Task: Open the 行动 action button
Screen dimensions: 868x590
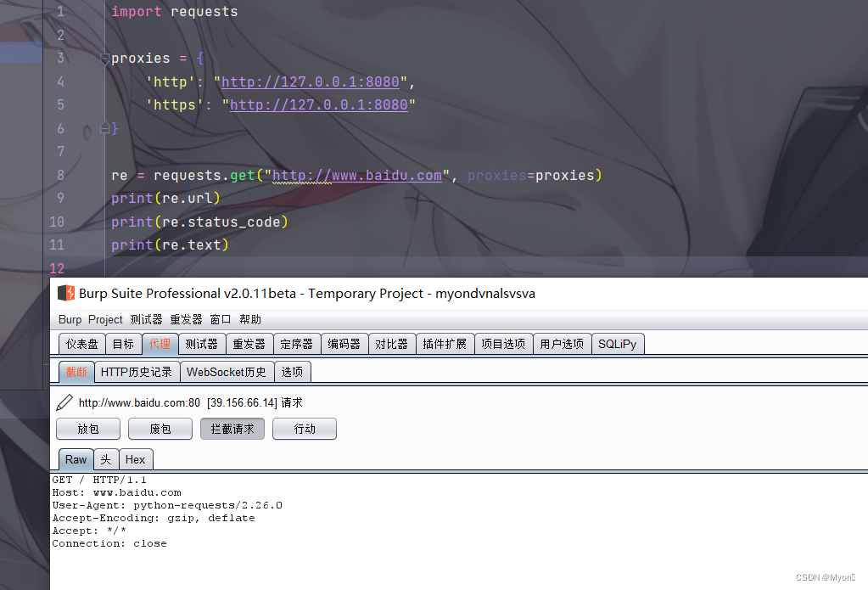Action: click(x=305, y=429)
